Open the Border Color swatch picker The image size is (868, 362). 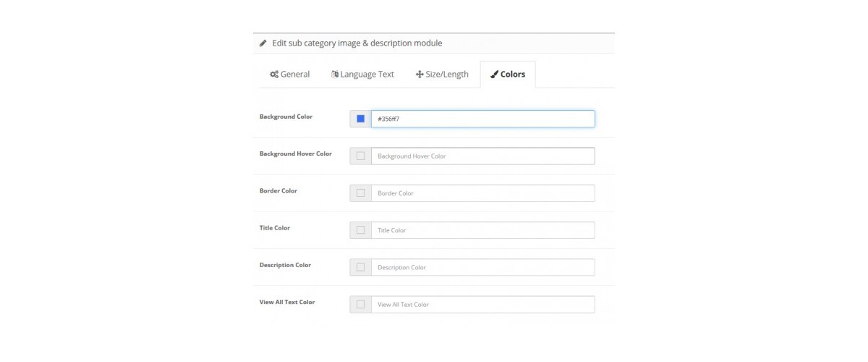[x=360, y=193]
